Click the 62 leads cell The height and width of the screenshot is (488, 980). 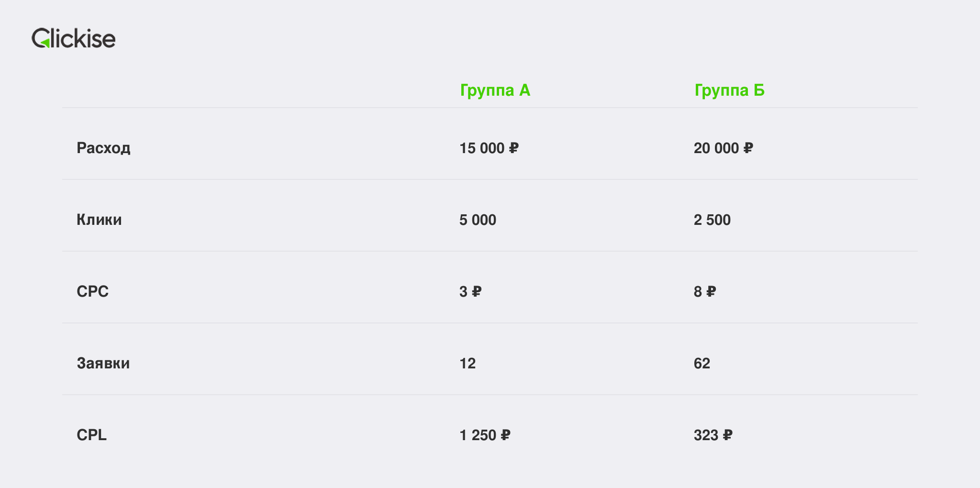[702, 364]
